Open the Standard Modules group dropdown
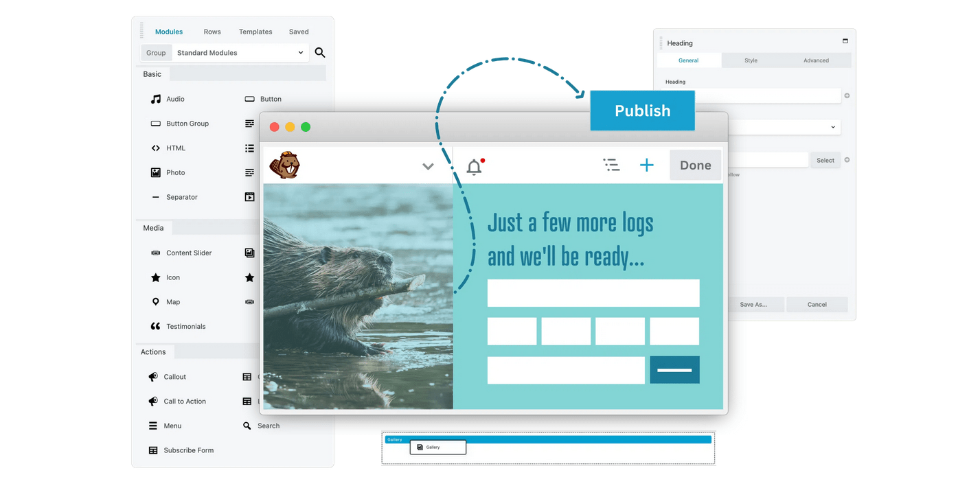The height and width of the screenshot is (486, 980). [x=240, y=53]
